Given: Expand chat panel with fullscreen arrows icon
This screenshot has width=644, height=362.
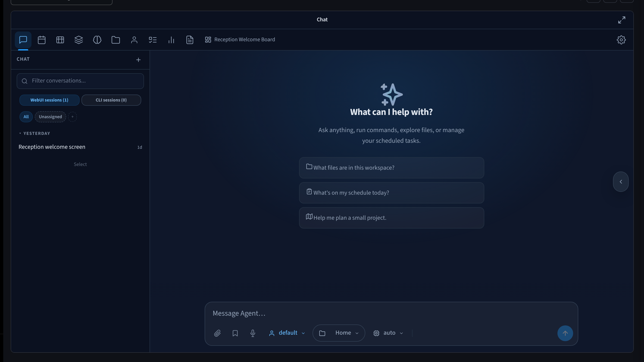Looking at the screenshot, I should (622, 20).
